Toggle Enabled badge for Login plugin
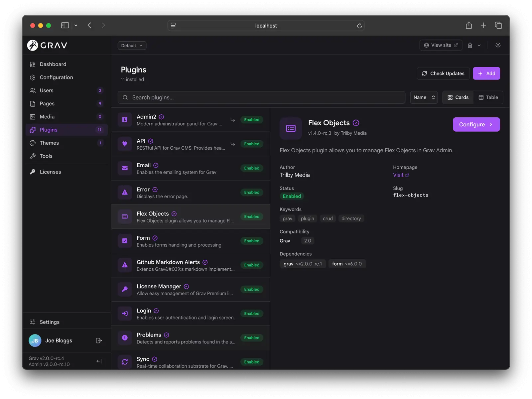 pyautogui.click(x=252, y=314)
